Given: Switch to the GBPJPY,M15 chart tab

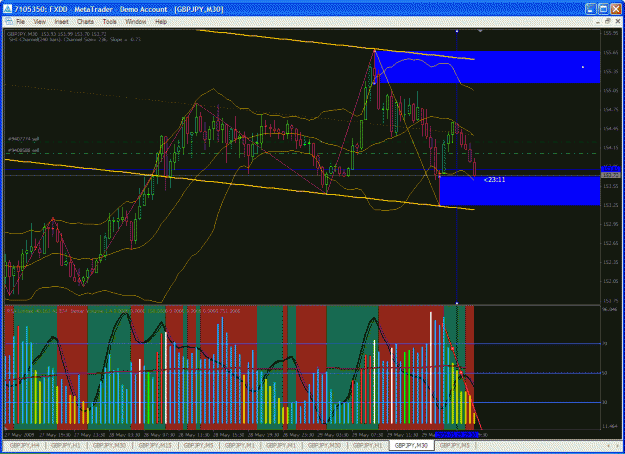Looking at the screenshot, I should (x=155, y=445).
